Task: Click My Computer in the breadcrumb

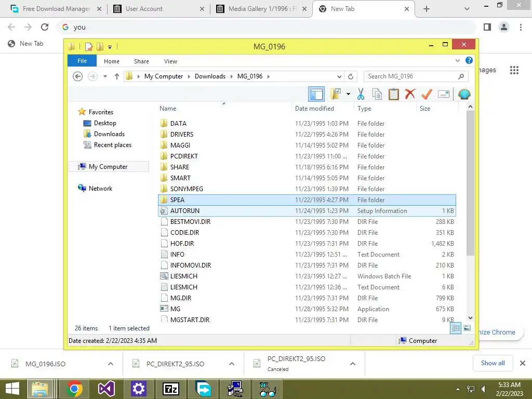Action: click(x=164, y=76)
